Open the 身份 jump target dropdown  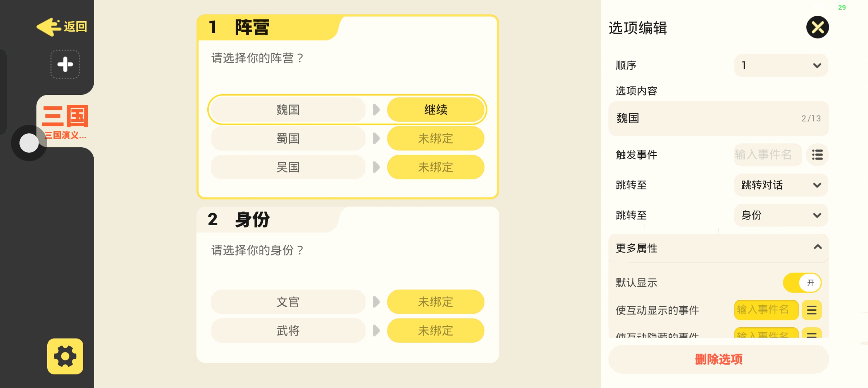click(780, 215)
